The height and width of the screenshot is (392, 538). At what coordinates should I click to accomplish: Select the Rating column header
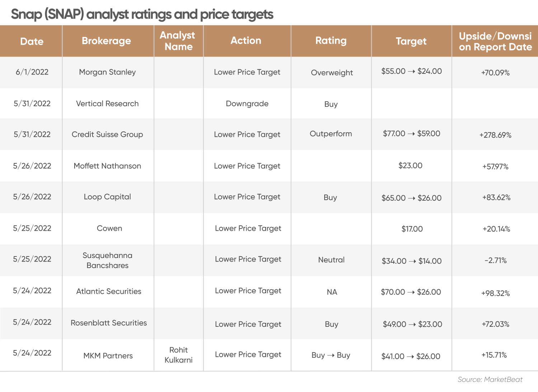pyautogui.click(x=331, y=40)
